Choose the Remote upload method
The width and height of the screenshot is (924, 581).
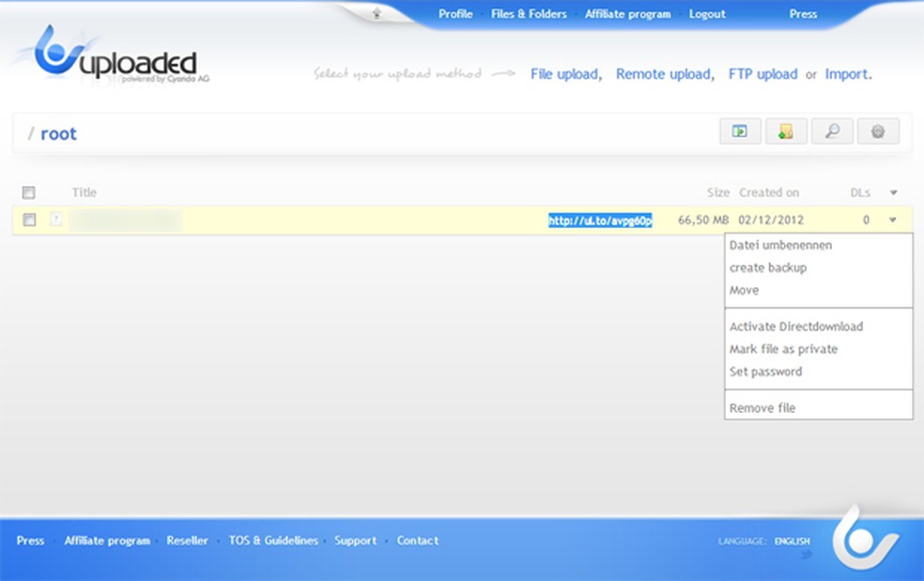pyautogui.click(x=664, y=74)
